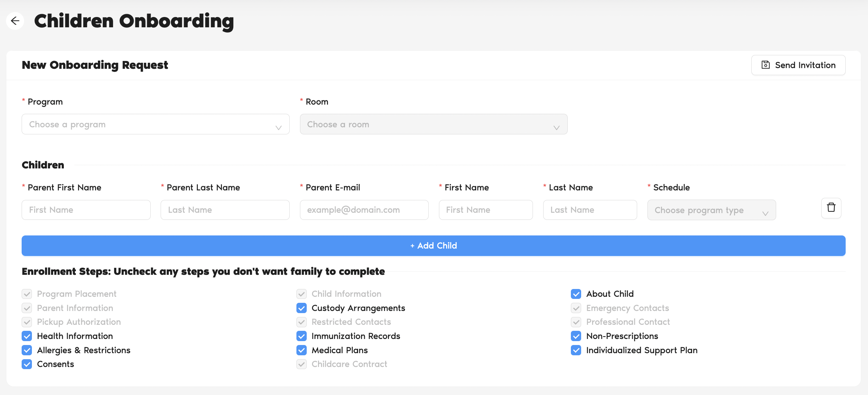Uncheck the About Child checkbox
This screenshot has width=868, height=395.
576,294
